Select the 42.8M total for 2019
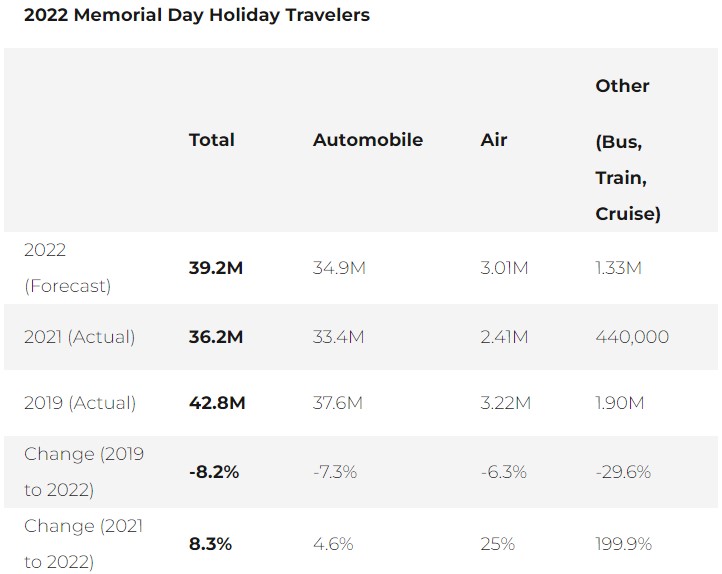 click(x=217, y=403)
